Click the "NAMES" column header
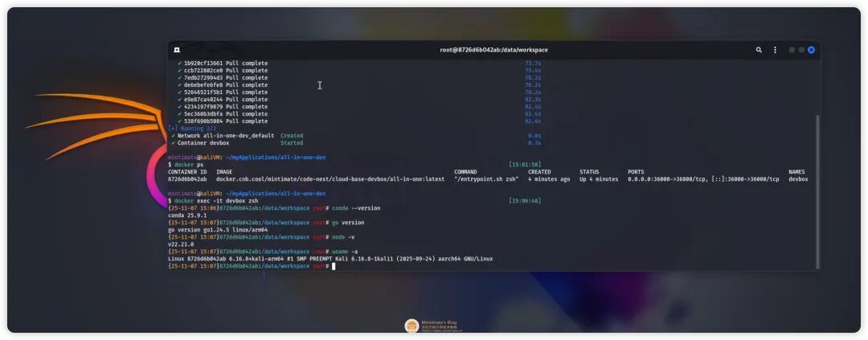The width and height of the screenshot is (868, 340). pyautogui.click(x=796, y=172)
